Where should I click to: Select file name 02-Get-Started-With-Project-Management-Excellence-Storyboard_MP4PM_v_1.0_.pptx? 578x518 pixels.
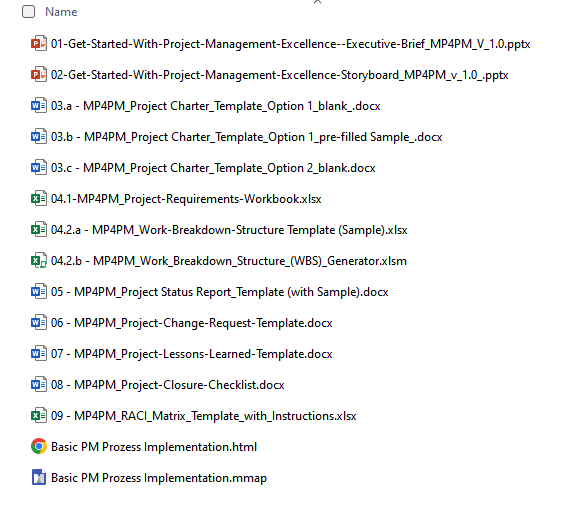279,75
